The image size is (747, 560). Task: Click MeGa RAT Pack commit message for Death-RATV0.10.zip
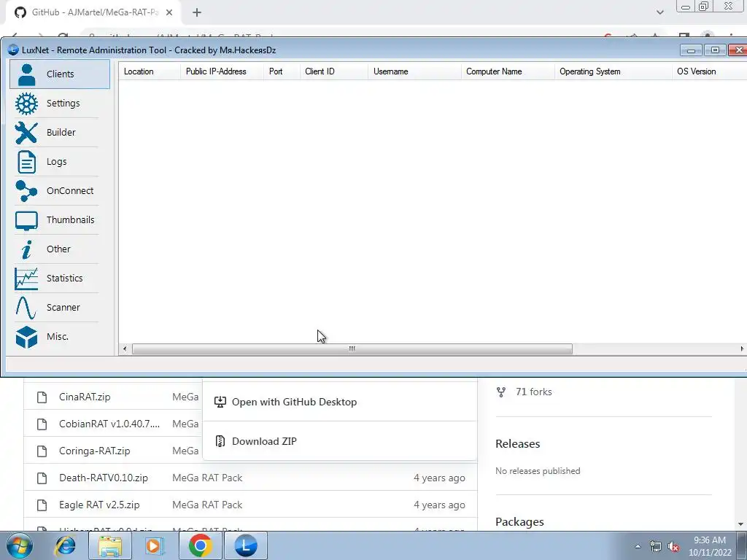[207, 478]
